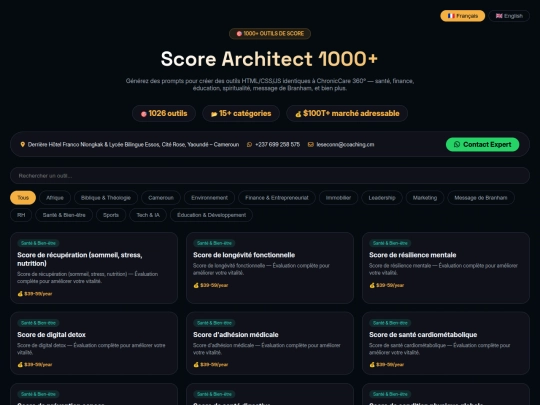Filter by the Sports category

(111, 215)
